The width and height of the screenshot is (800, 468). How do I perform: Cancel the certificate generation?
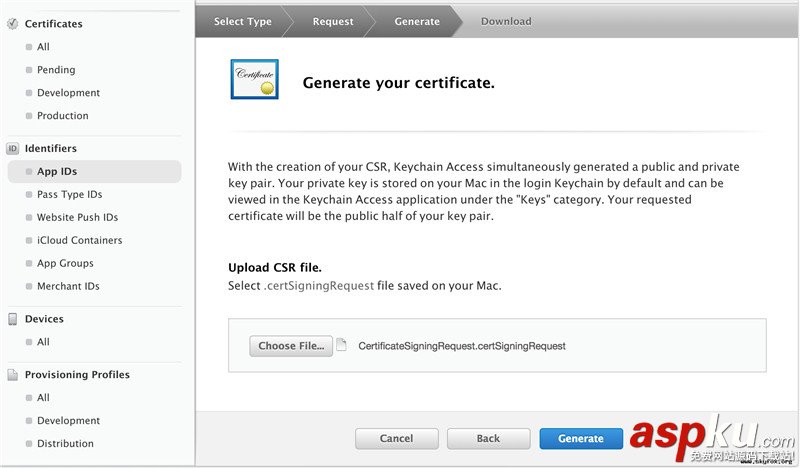(x=396, y=438)
